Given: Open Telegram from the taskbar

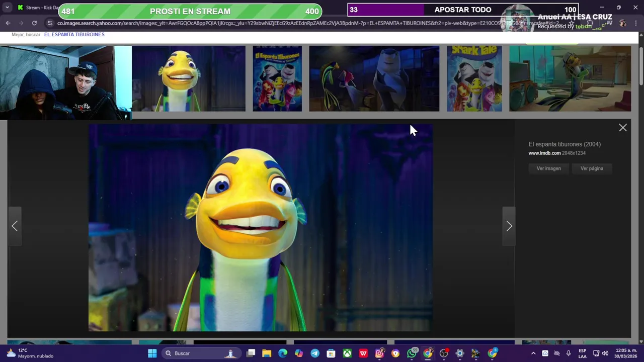Looking at the screenshot, I should pos(315,353).
